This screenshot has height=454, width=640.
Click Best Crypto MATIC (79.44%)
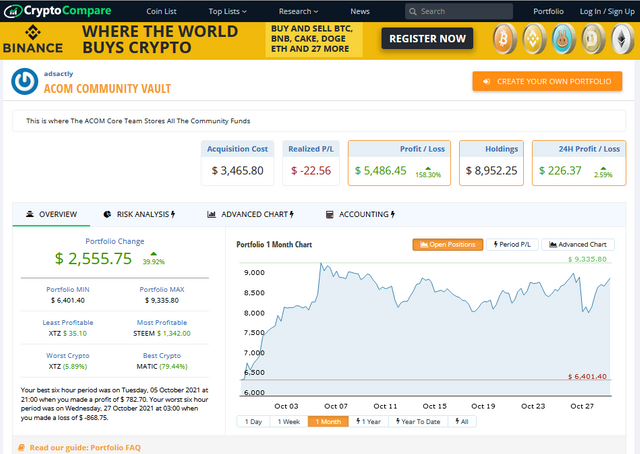(162, 367)
